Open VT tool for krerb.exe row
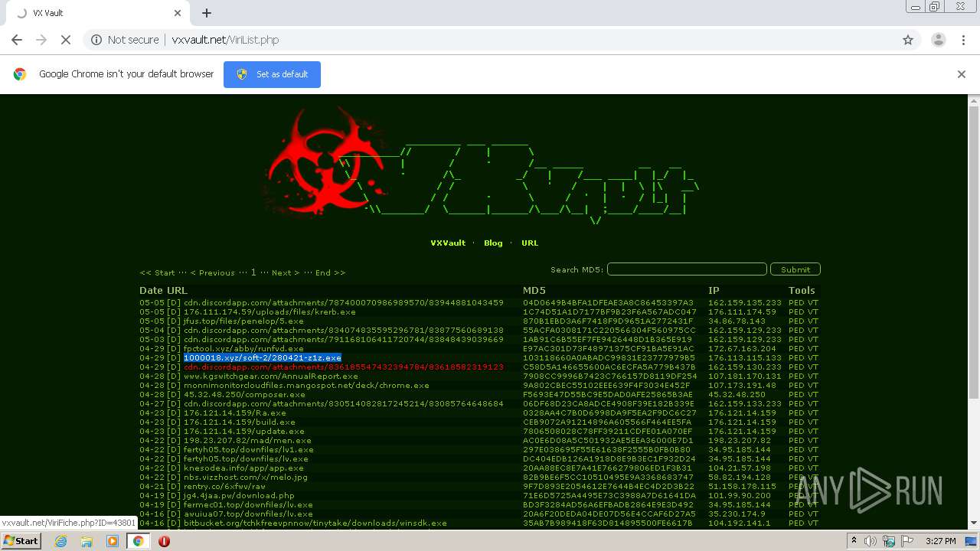980x551 pixels. point(813,311)
